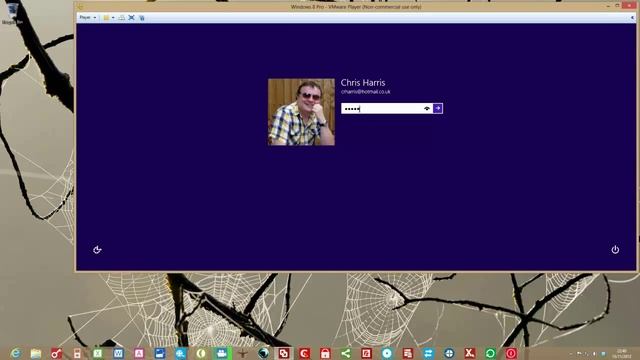Image resolution: width=640 pixels, height=360 pixels.
Task: Open Ease of Access options
Action: click(x=97, y=250)
